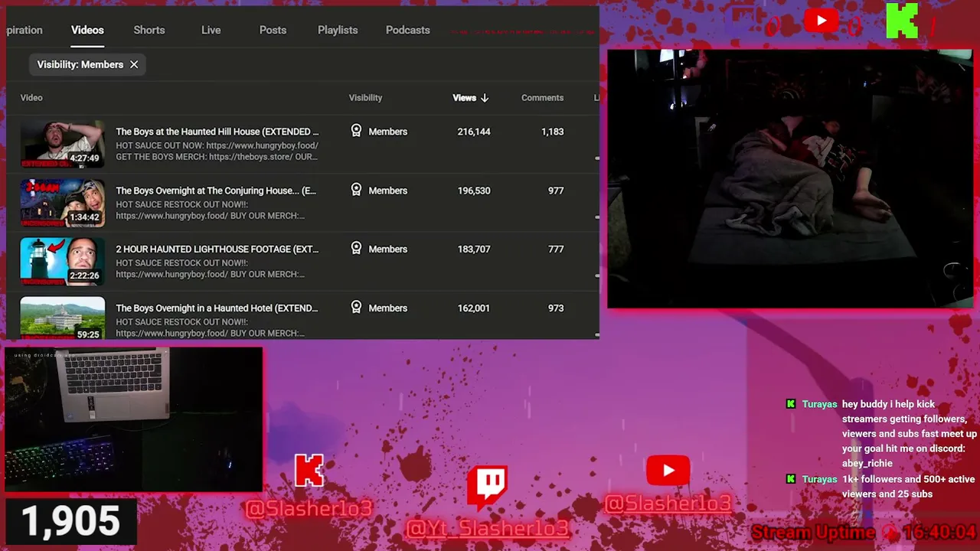This screenshot has height=551, width=980.
Task: Click the Members visibility text for Haunted Lighthouse
Action: click(x=388, y=249)
